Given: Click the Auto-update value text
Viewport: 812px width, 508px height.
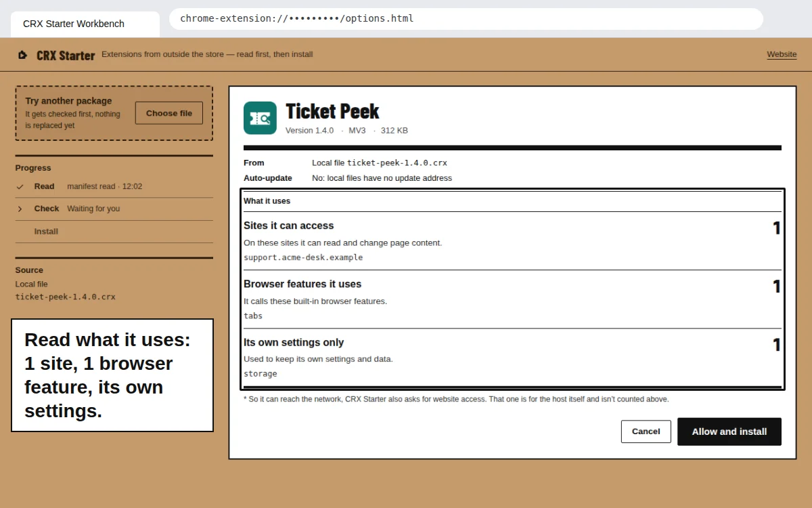Looking at the screenshot, I should [382, 178].
